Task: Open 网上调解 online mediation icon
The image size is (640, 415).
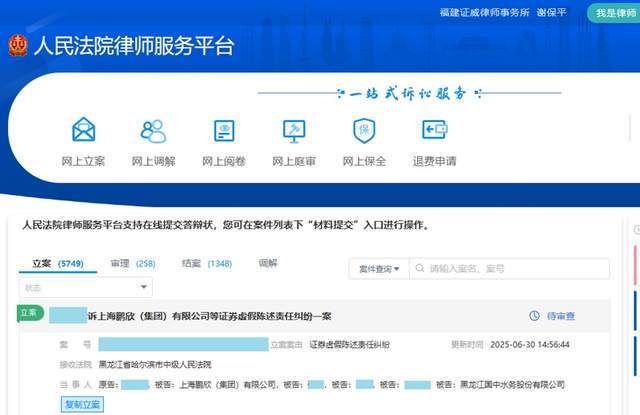Action: [x=153, y=131]
